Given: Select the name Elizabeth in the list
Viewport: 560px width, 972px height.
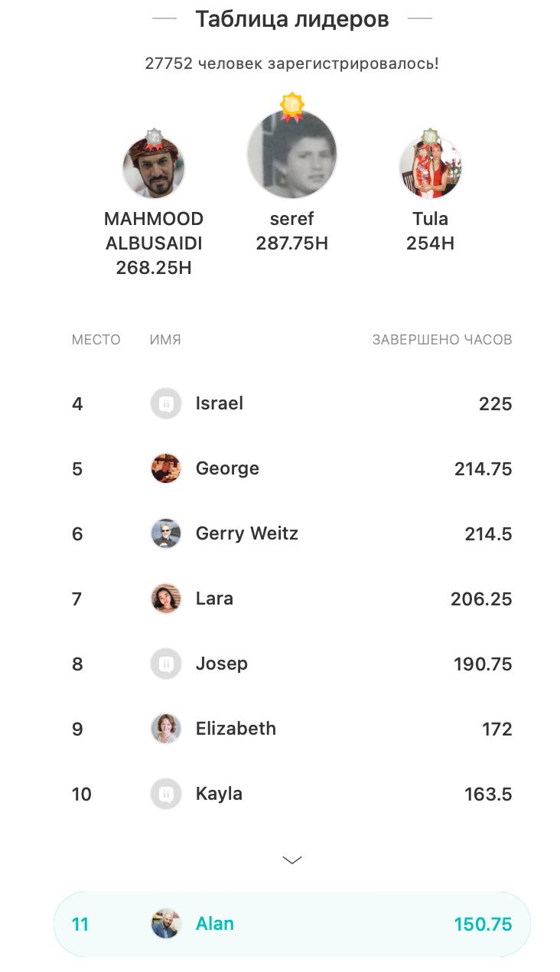Looking at the screenshot, I should [x=236, y=729].
